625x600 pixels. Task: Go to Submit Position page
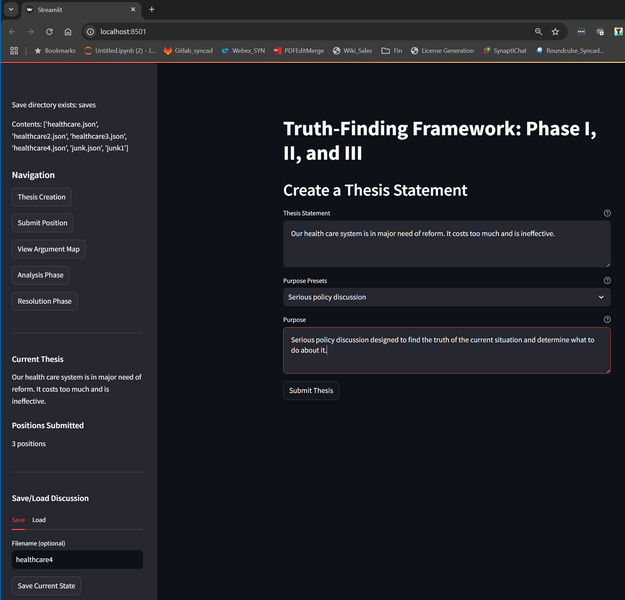tap(42, 223)
